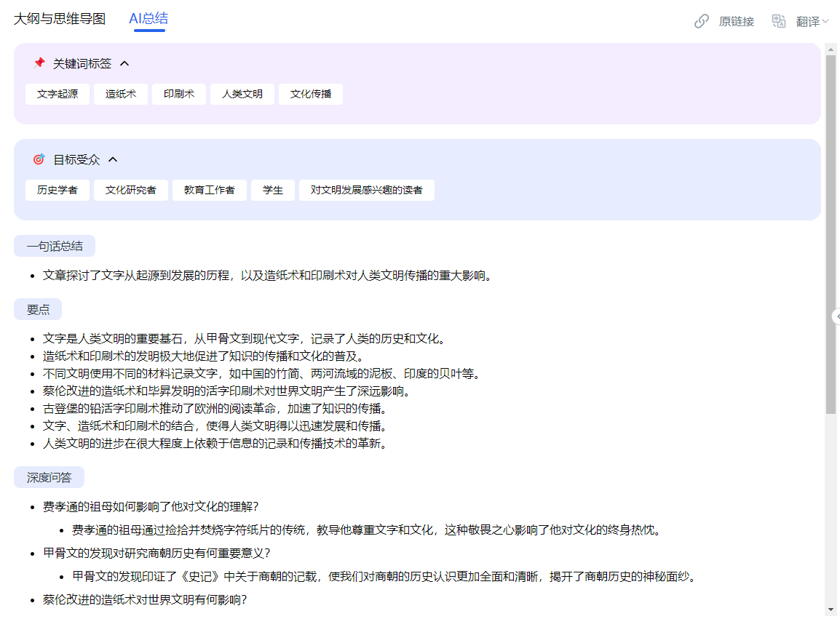Choose the 文化传播 keyword tag
Screen dimensions: 840x619
pos(311,94)
